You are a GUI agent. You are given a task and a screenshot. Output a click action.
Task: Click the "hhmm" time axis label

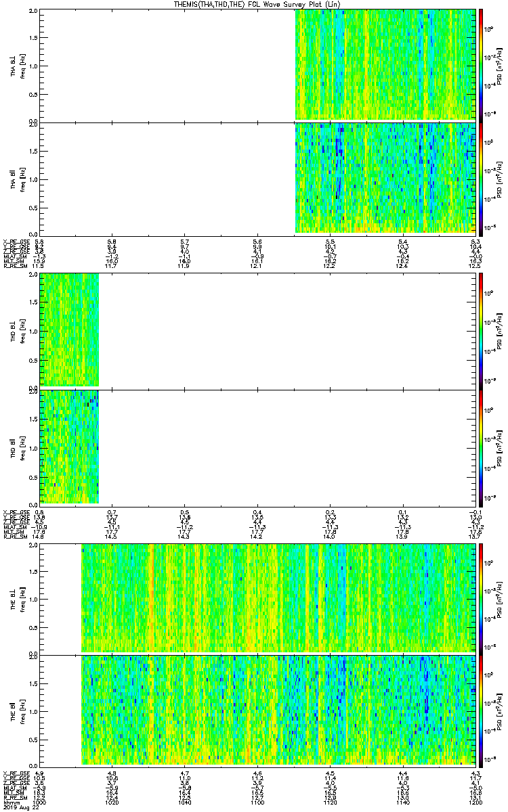point(10,803)
